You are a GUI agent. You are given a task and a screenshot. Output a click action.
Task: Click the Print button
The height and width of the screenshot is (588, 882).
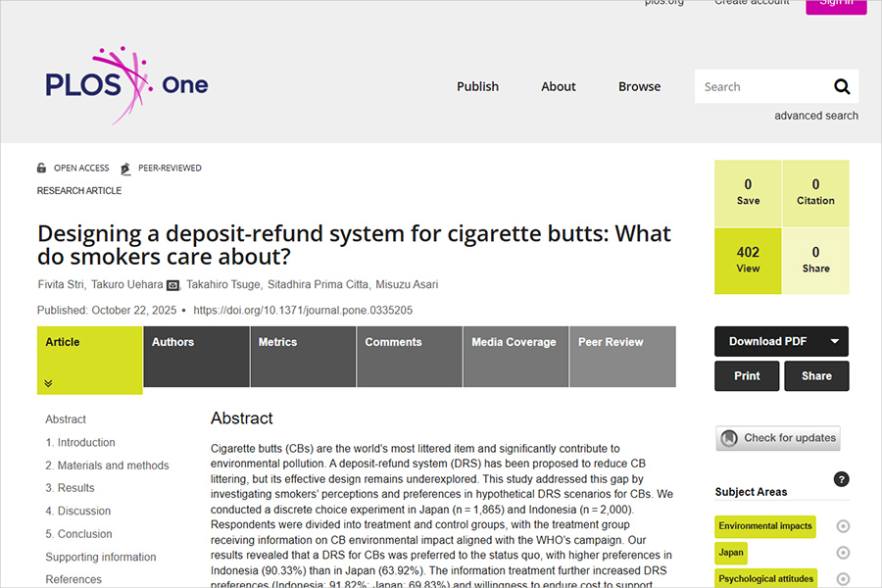click(747, 375)
